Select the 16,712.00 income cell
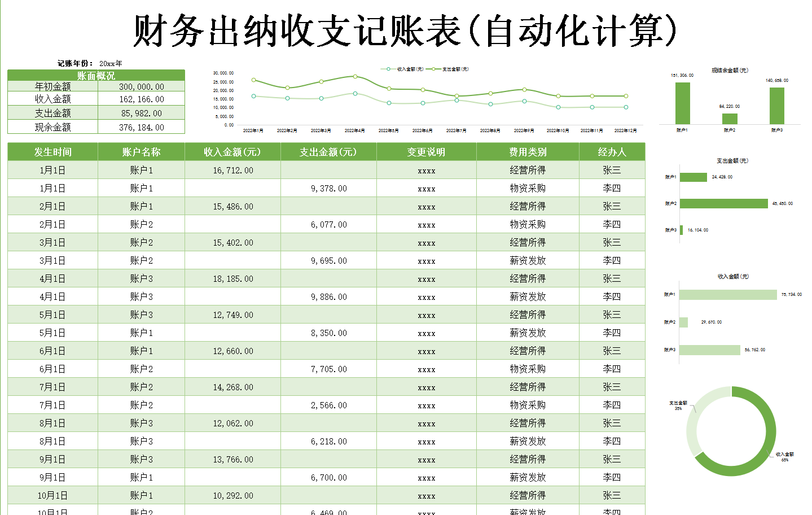812x515 pixels. (232, 170)
